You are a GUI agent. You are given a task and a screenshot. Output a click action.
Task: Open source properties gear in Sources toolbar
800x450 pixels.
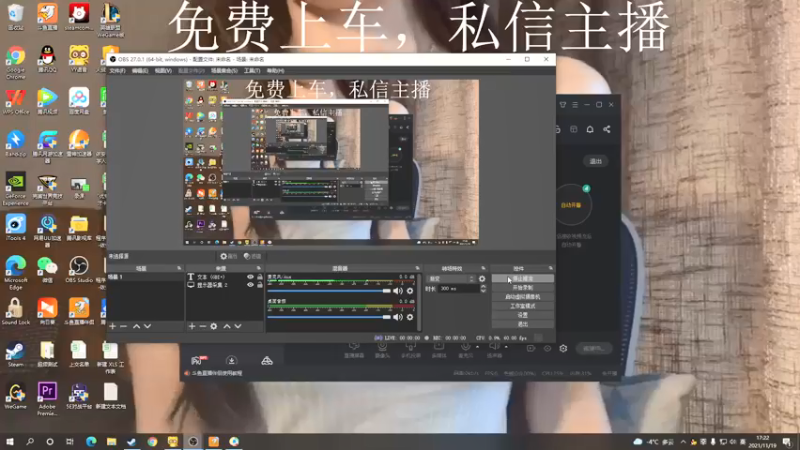click(214, 326)
